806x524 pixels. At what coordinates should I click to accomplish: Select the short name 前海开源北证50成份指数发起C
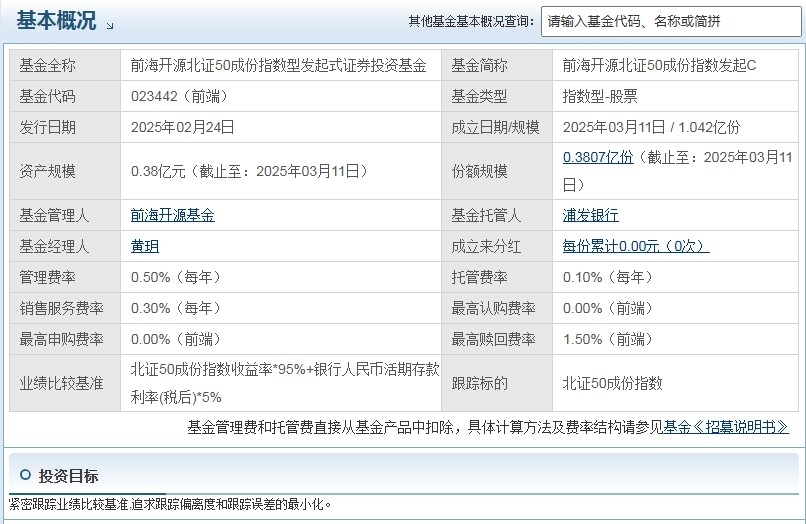pyautogui.click(x=659, y=65)
